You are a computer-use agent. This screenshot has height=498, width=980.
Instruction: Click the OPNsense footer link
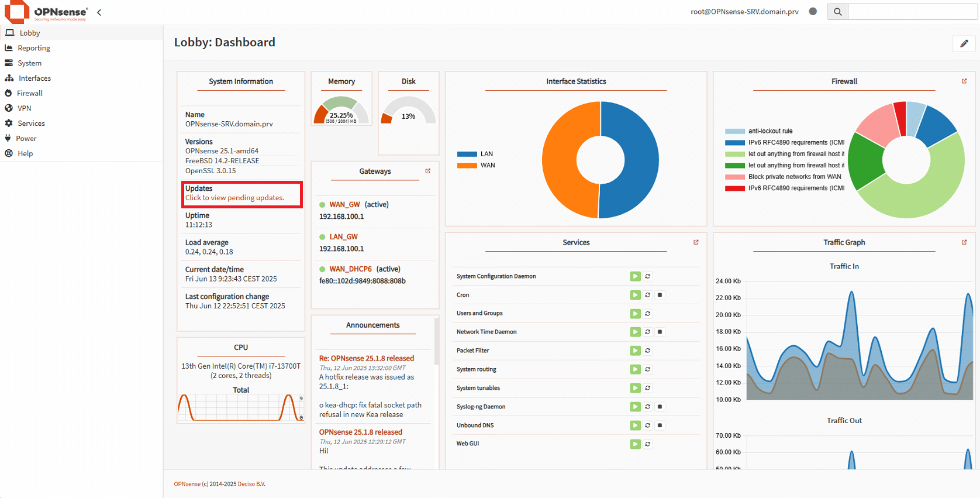point(187,484)
